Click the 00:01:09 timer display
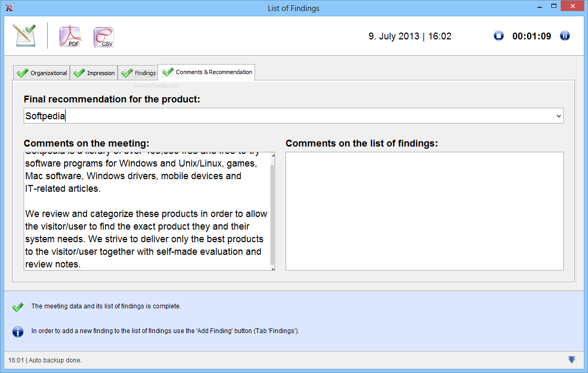Image resolution: width=588 pixels, height=373 pixels. (532, 36)
